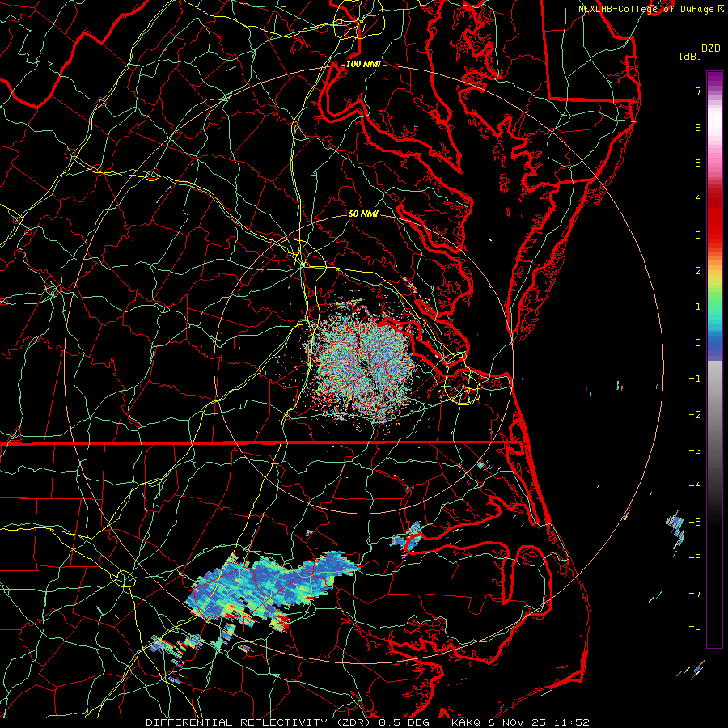Click the DZD legend title
The width and height of the screenshot is (728, 728).
711,49
